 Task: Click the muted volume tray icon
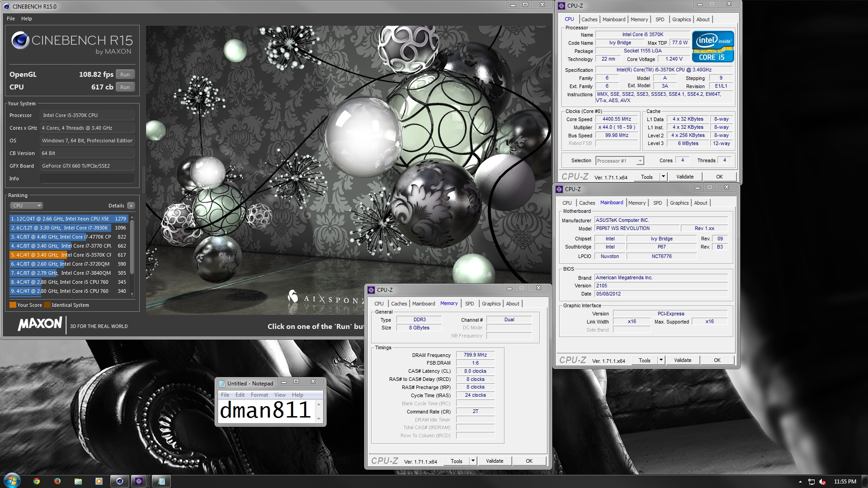(822, 482)
